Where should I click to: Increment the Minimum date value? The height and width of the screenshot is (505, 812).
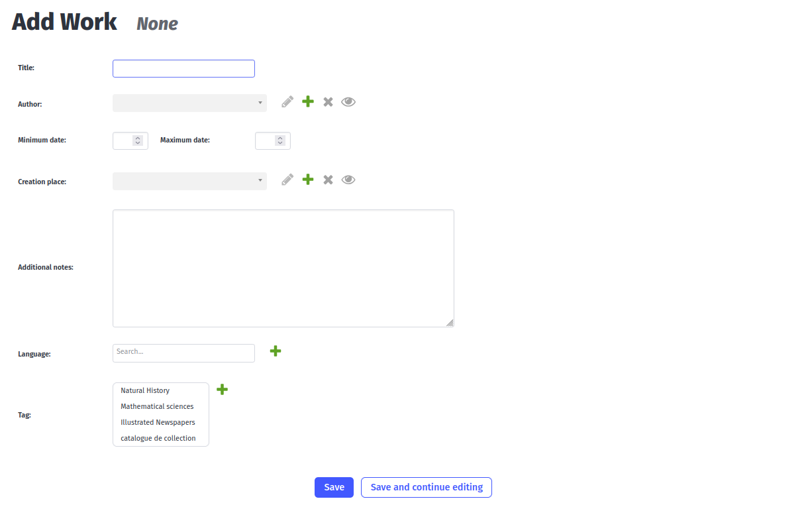[138, 138]
